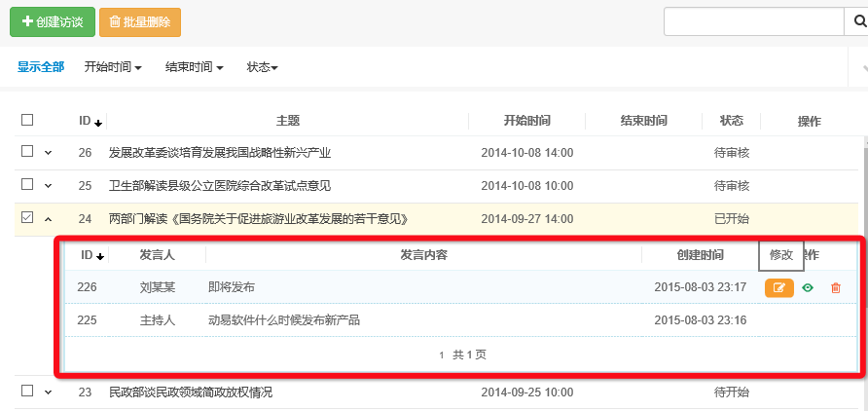Toggle the select-all checkbox in table header
Image resolution: width=868 pixels, height=411 pixels.
tap(27, 120)
